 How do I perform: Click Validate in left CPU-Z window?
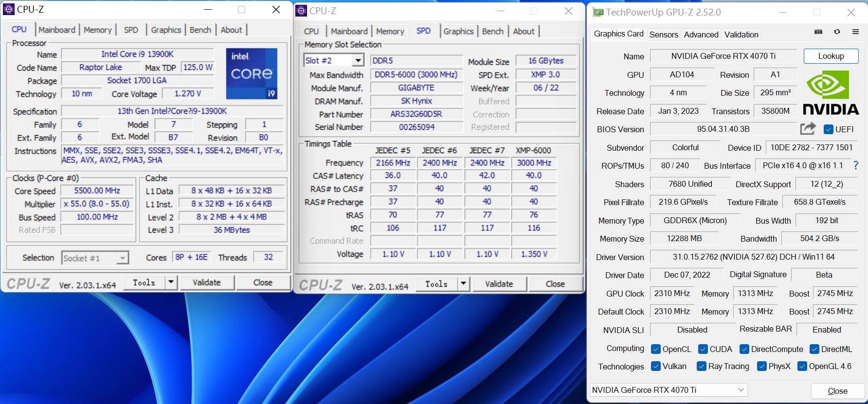pyautogui.click(x=207, y=282)
